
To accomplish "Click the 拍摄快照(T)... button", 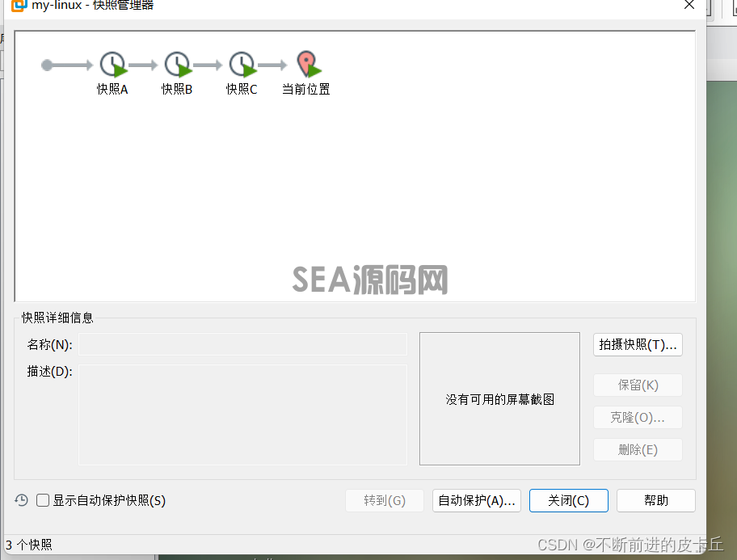I will [x=638, y=345].
